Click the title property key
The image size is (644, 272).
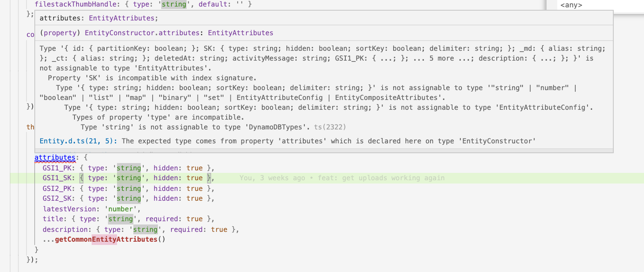(x=53, y=219)
